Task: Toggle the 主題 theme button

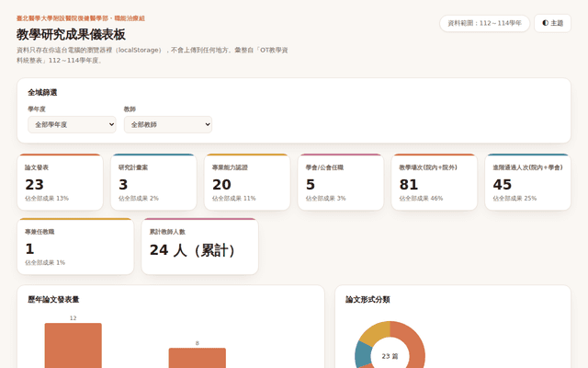Action: 552,23
